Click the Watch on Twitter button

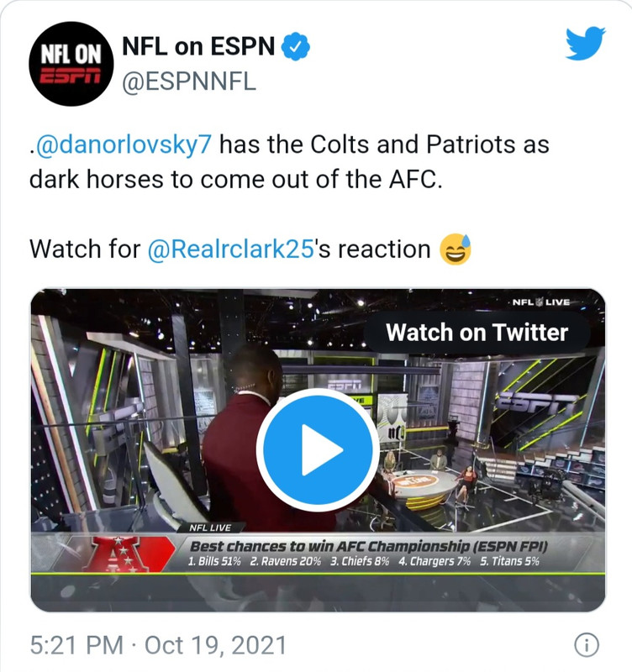[477, 333]
